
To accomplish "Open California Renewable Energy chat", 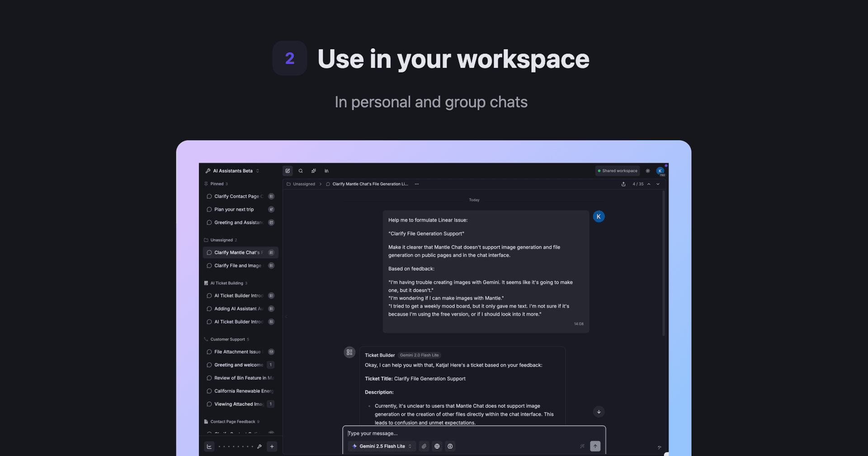I will pos(241,391).
